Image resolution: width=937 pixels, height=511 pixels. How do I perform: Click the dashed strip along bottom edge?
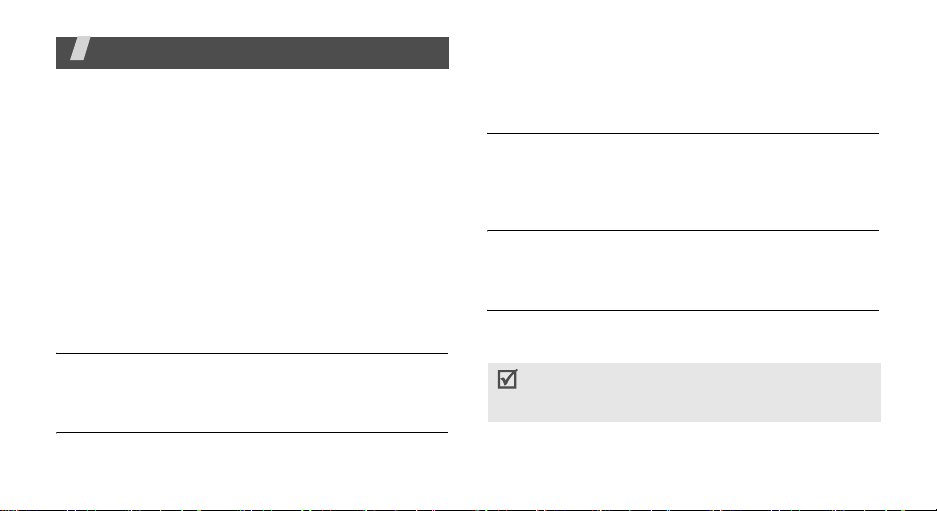coord(468,509)
